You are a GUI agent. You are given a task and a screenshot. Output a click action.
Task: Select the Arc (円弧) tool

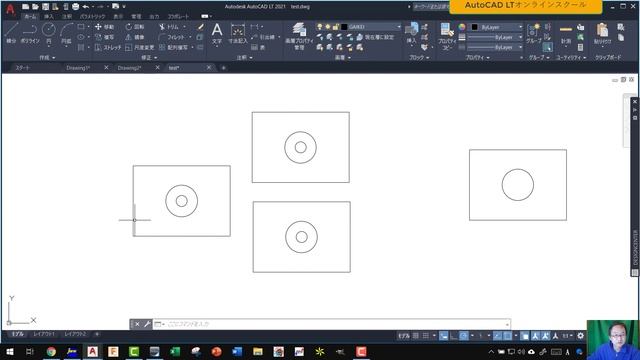(x=66, y=33)
